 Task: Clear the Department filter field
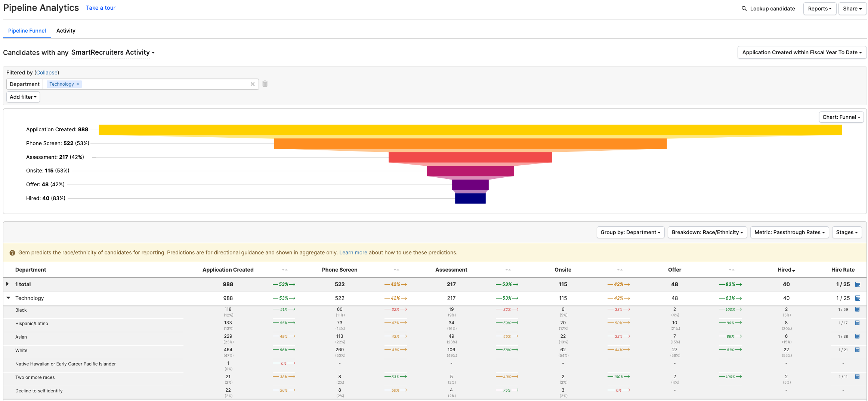click(253, 84)
